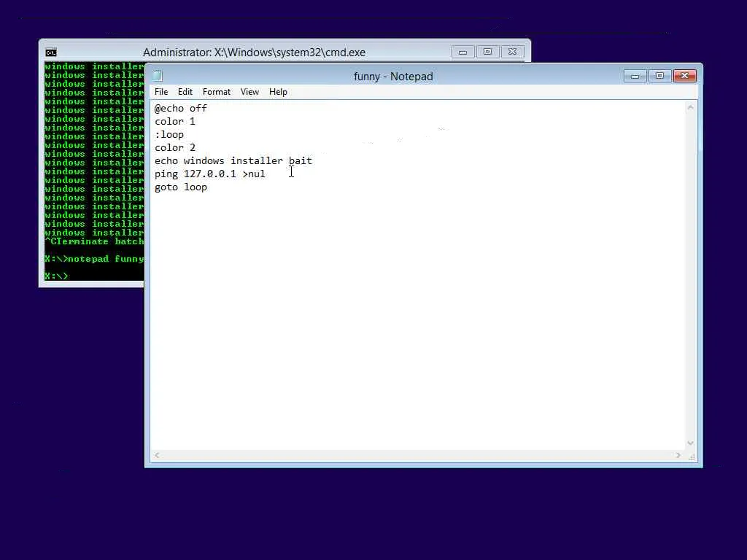This screenshot has width=747, height=560.
Task: Click the cmd.exe window title text
Action: tap(254, 52)
